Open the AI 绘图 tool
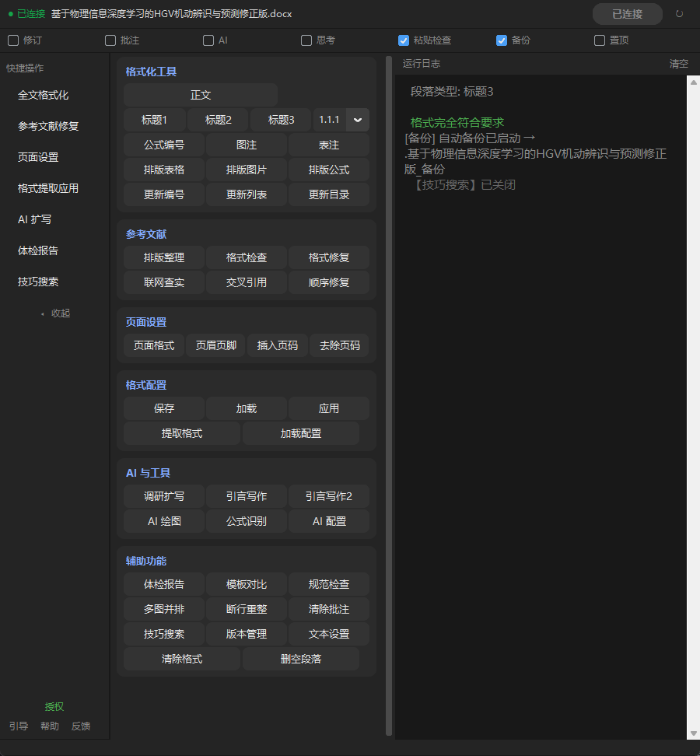 tap(163, 521)
